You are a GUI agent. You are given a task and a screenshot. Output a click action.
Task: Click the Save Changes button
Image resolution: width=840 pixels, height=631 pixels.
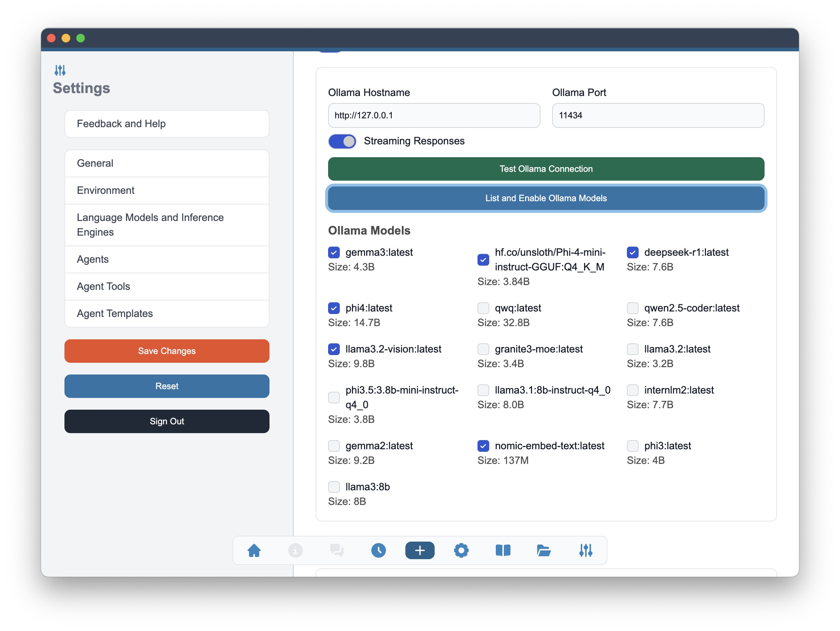pyautogui.click(x=167, y=351)
